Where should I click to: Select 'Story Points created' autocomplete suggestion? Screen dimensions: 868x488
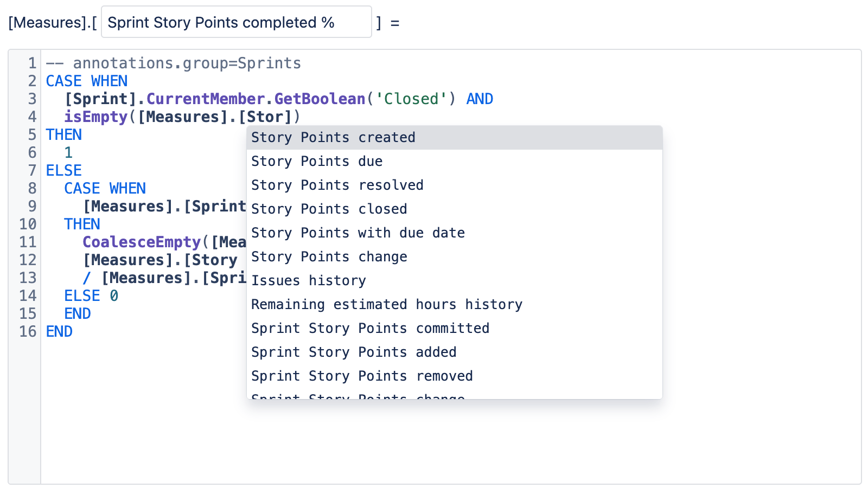point(455,138)
